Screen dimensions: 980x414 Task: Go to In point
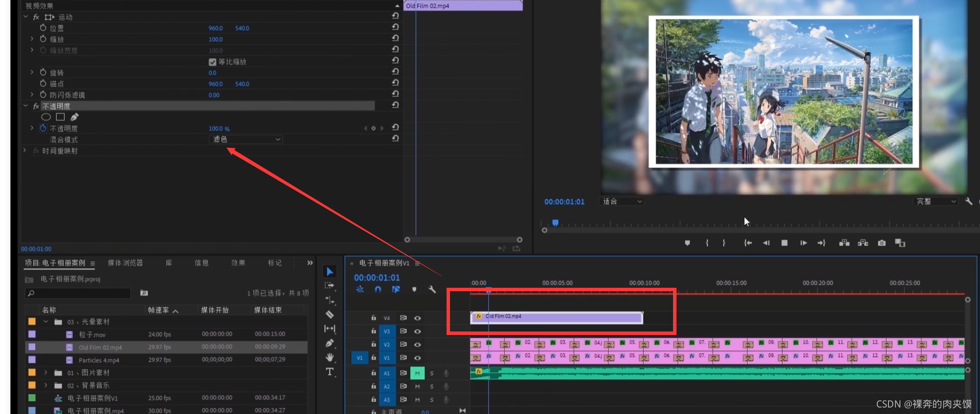click(748, 243)
